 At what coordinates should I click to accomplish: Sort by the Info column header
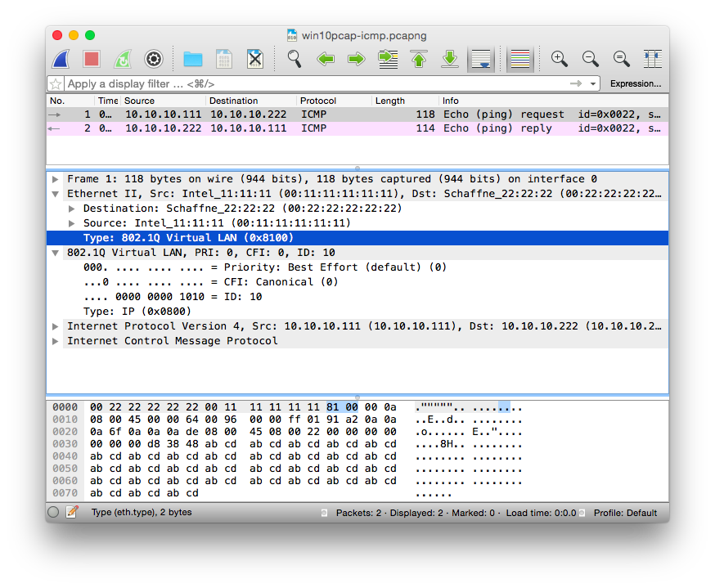click(554, 101)
